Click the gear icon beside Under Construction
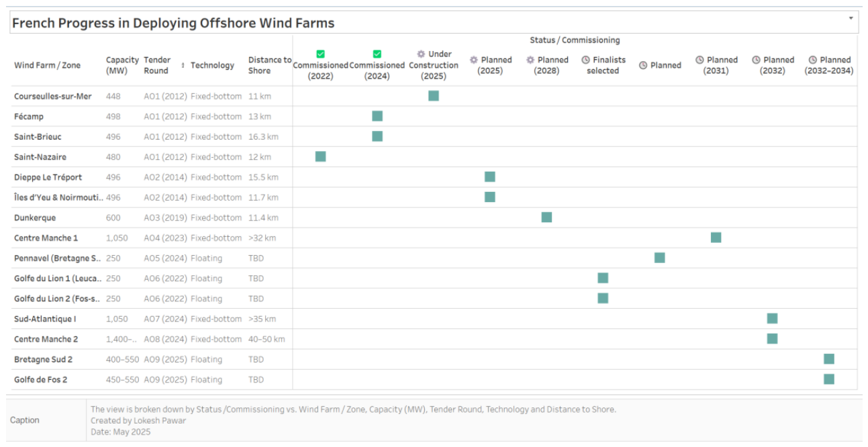 tap(421, 54)
